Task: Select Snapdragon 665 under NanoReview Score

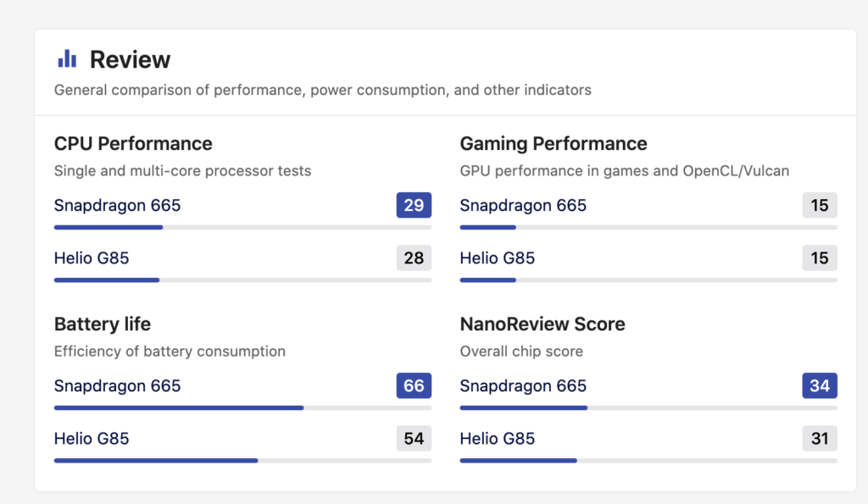Action: pos(523,385)
